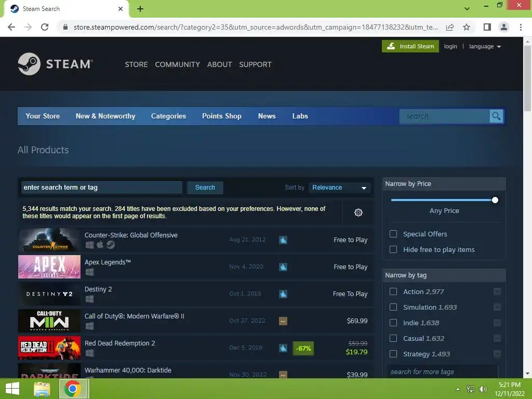Viewport: 532px width, 399px height.
Task: Click Windows icon under Destiny 2
Action: [89, 299]
